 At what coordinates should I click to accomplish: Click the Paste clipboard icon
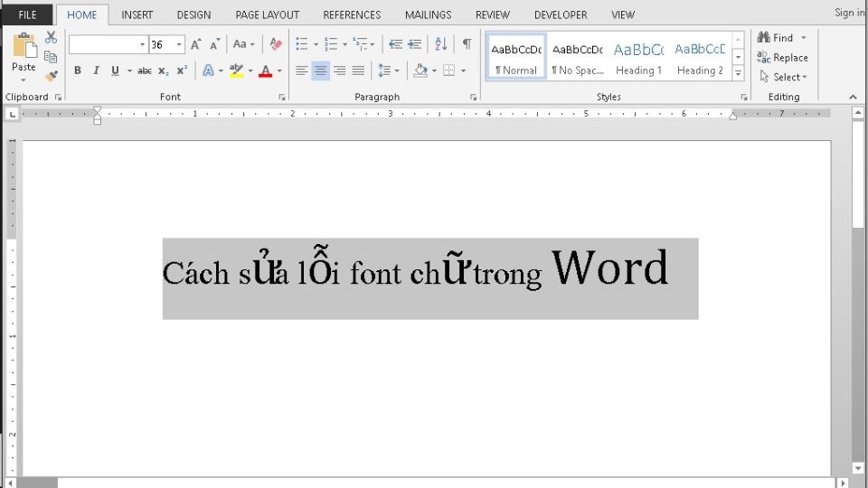[x=24, y=45]
